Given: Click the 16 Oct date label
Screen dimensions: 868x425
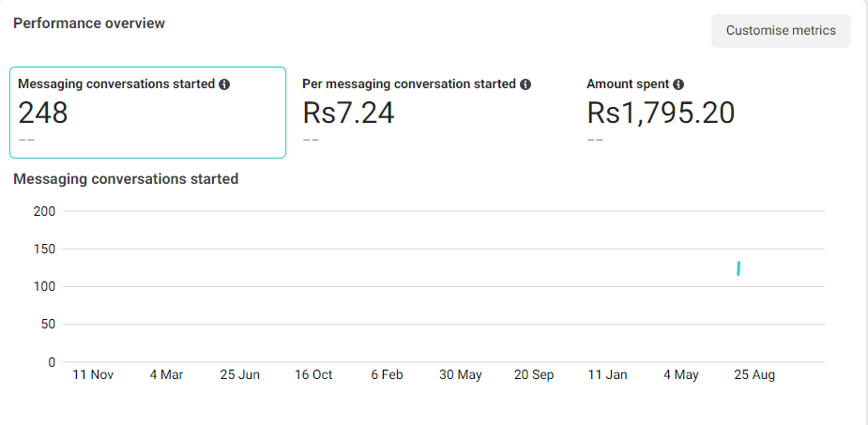Looking at the screenshot, I should coord(313,374).
